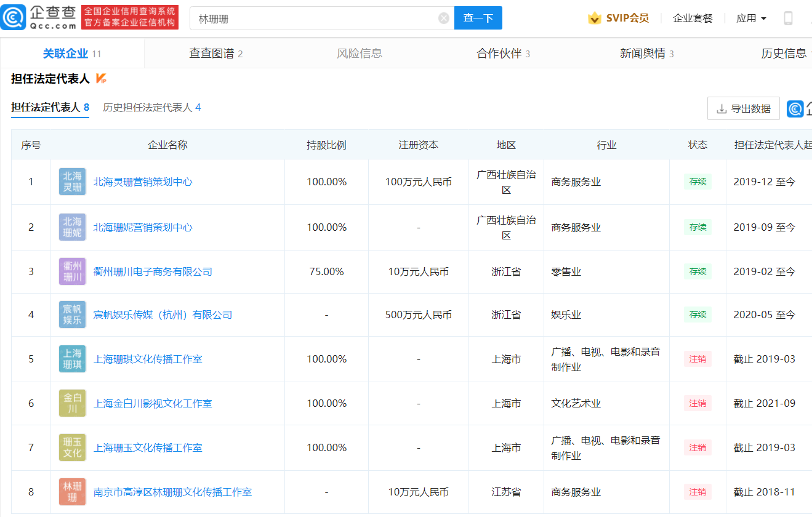Open 北海灵珊营销策划中心 company link
The image size is (812, 517).
(x=143, y=182)
